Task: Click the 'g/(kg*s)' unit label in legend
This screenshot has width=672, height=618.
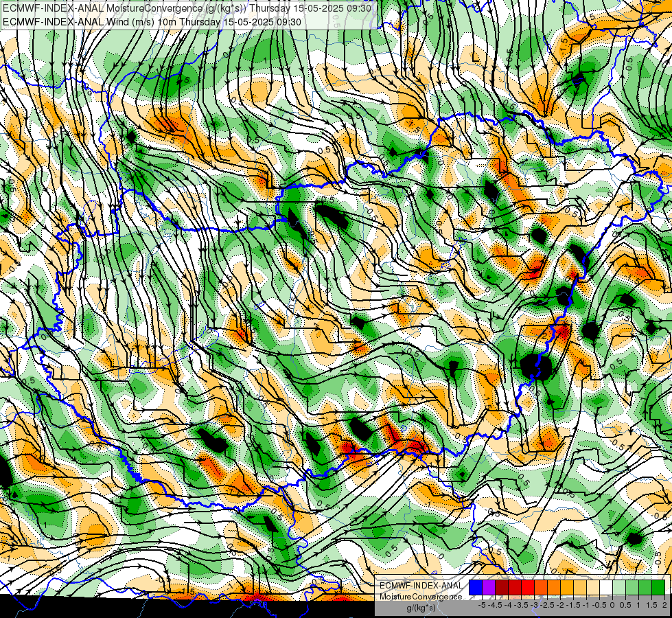Action: point(421,608)
